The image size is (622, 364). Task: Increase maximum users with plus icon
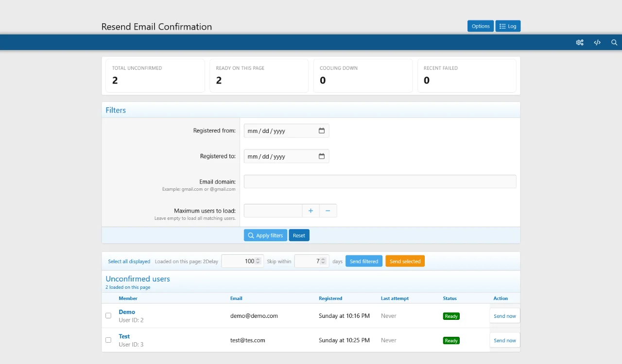click(x=311, y=211)
